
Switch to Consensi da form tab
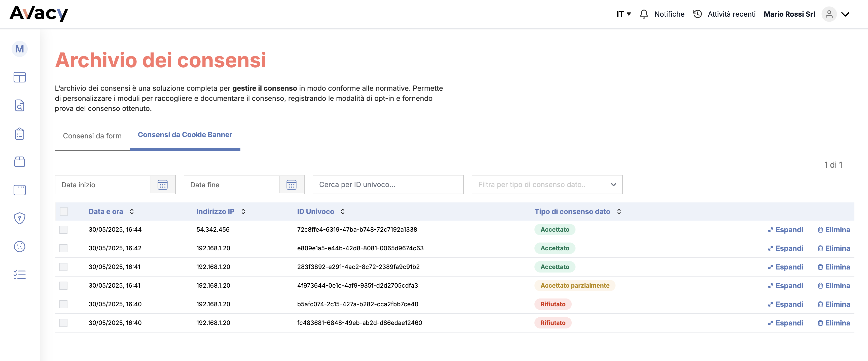point(92,136)
